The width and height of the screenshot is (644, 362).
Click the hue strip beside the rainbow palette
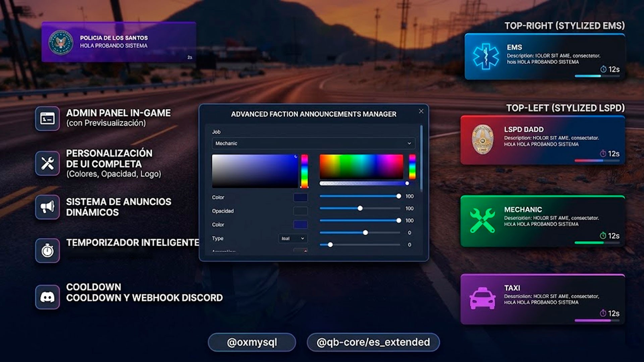[412, 167]
